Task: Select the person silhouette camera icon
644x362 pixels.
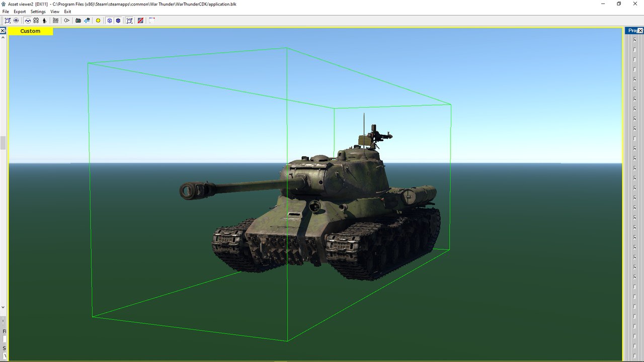Action: coord(44,21)
